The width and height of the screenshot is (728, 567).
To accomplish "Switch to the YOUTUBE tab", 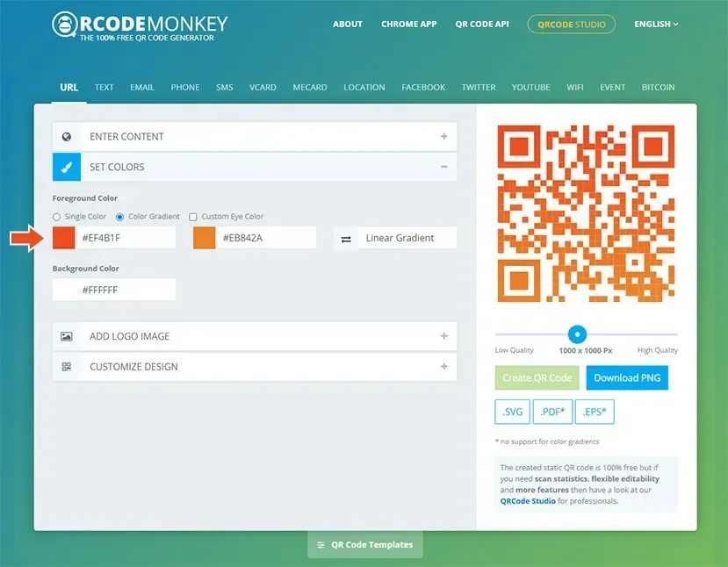I will pyautogui.click(x=531, y=87).
